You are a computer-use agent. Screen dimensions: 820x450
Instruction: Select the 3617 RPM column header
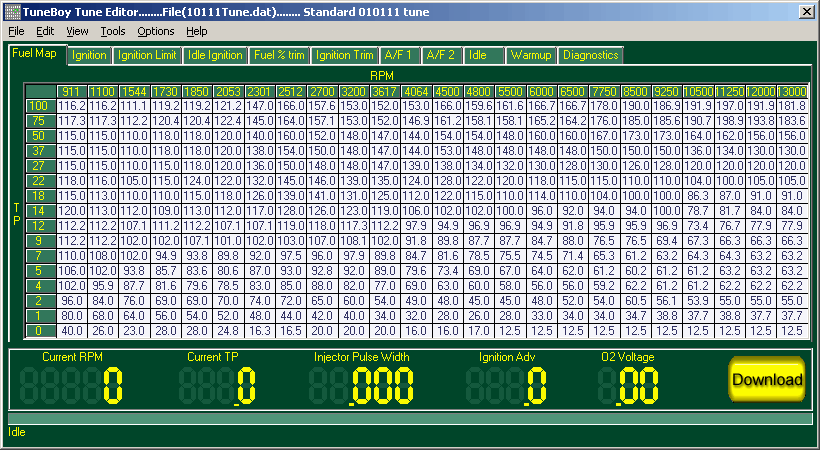click(x=385, y=92)
